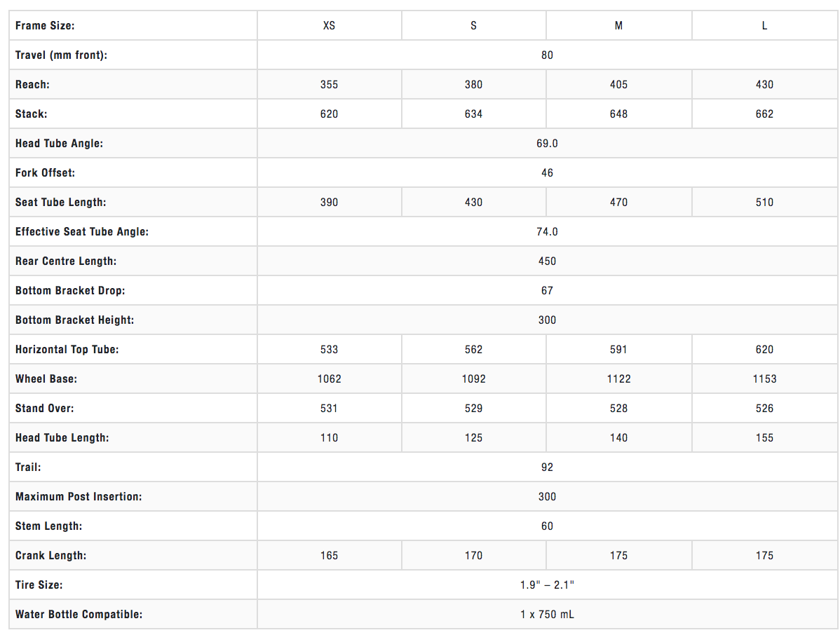
Task: Click Wheel Base value 1153 for L
Action: (764, 379)
